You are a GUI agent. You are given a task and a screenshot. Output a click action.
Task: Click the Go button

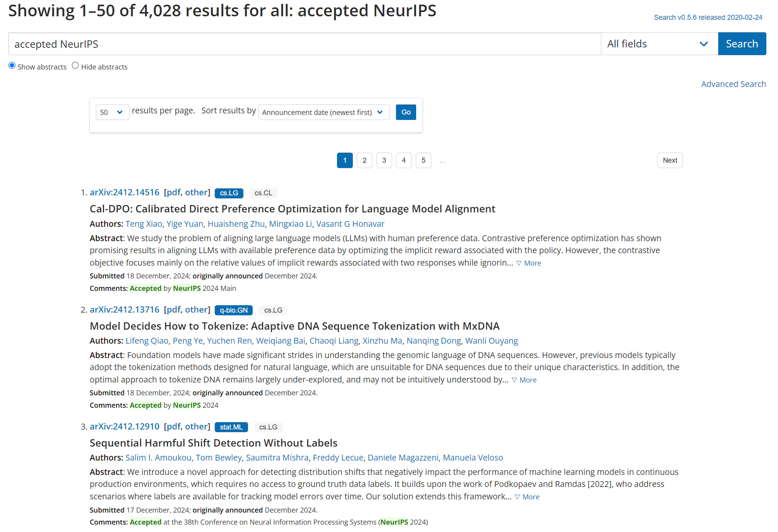tap(406, 112)
